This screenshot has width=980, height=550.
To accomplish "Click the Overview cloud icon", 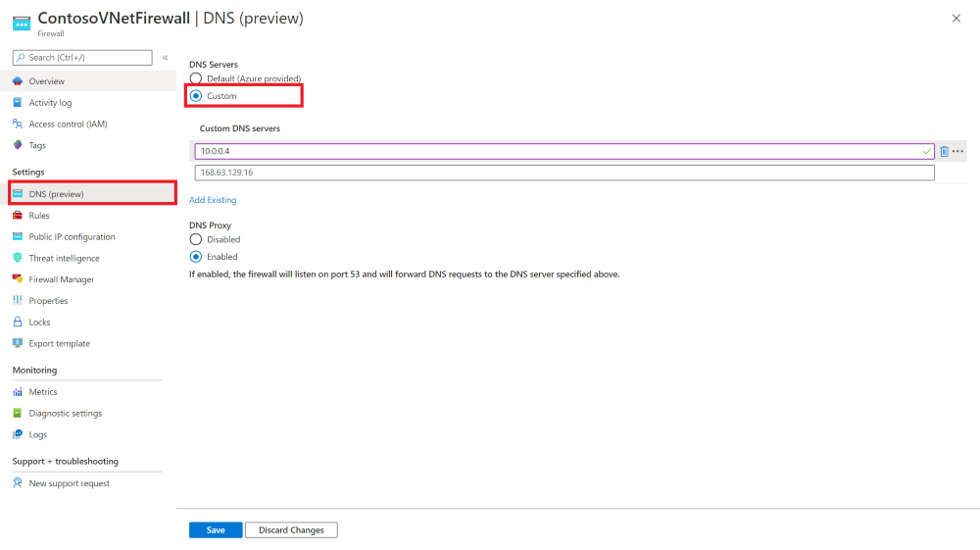I will 18,81.
